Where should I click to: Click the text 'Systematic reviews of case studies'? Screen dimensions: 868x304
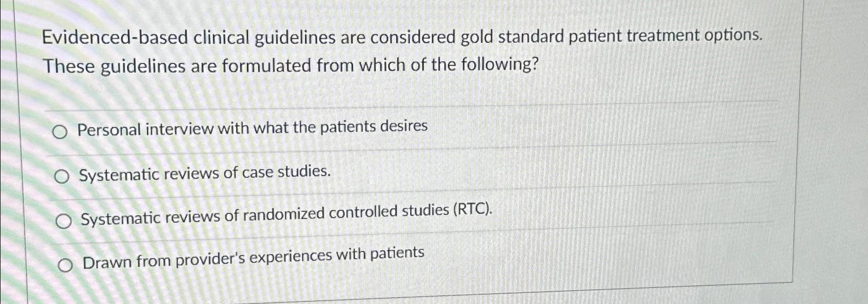click(x=203, y=173)
